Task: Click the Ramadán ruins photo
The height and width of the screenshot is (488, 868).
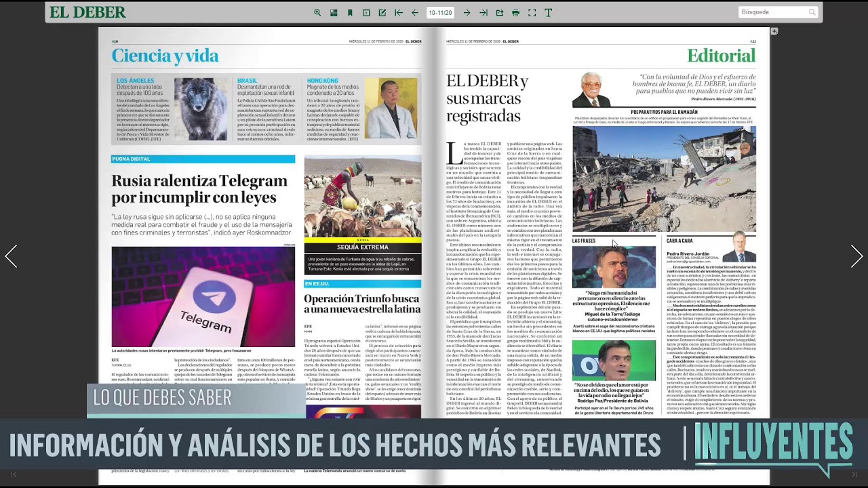Action: point(664,179)
